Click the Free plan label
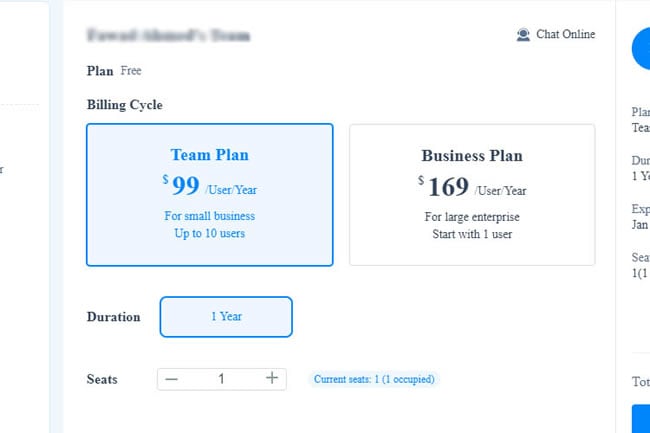The height and width of the screenshot is (433, 650). point(131,71)
